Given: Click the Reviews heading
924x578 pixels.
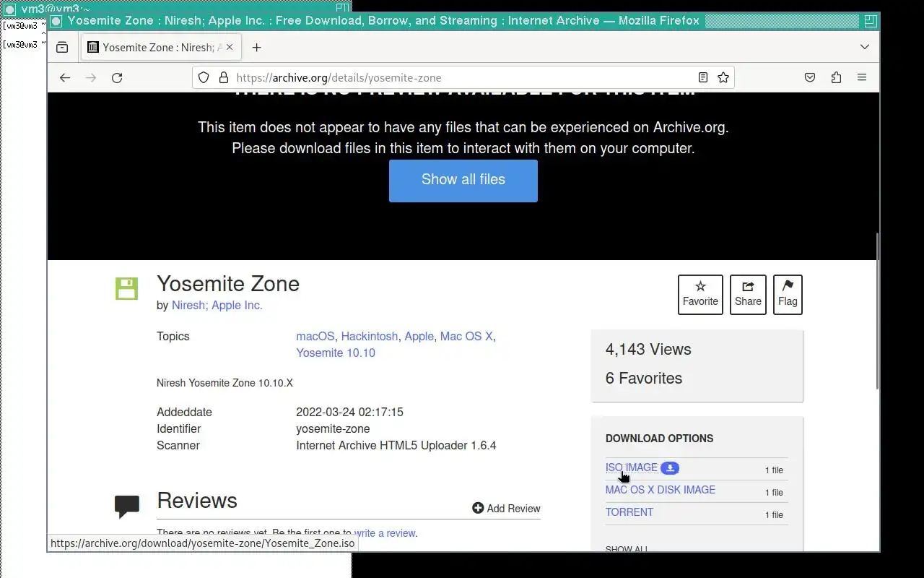Looking at the screenshot, I should [197, 501].
